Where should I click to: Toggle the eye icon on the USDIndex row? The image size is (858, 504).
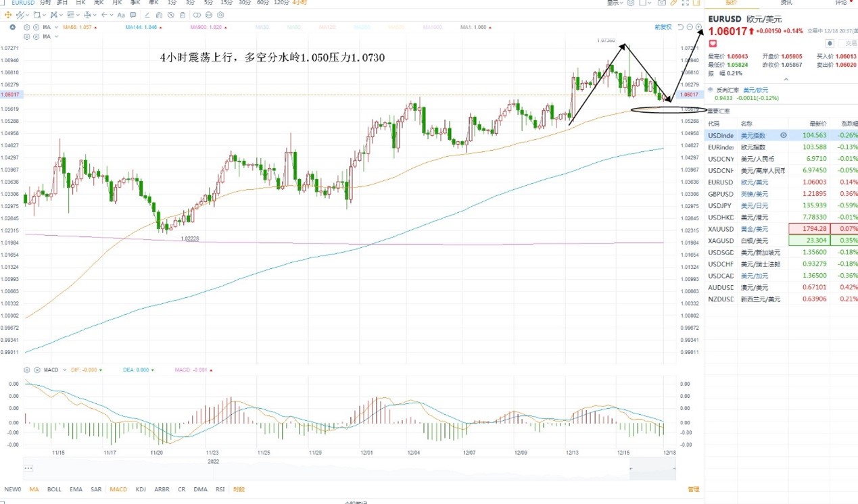point(784,135)
